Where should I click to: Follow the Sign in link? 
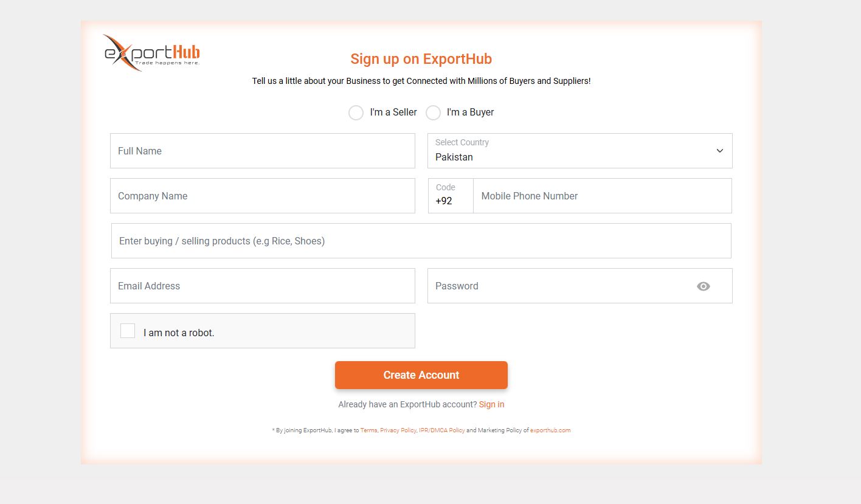[x=491, y=404]
